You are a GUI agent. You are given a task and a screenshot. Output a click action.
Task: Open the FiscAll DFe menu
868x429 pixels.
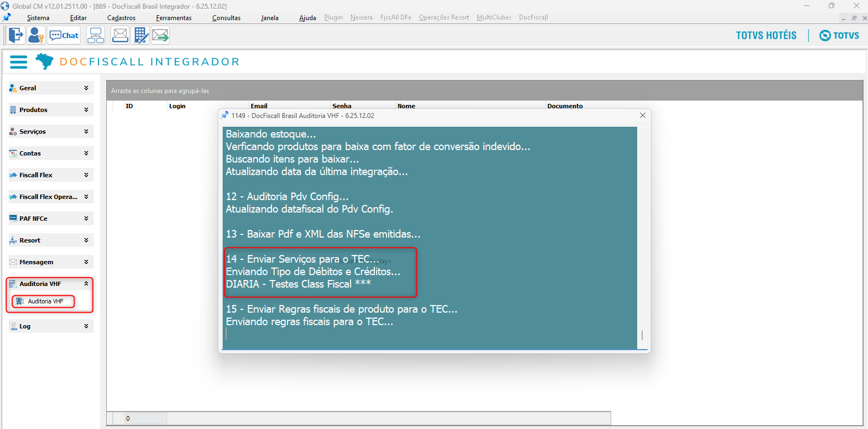point(396,17)
